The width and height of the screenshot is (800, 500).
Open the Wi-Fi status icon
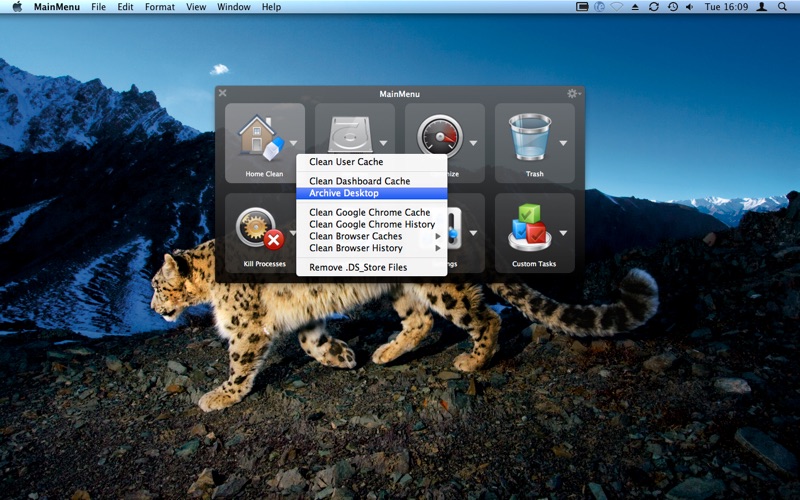[617, 7]
